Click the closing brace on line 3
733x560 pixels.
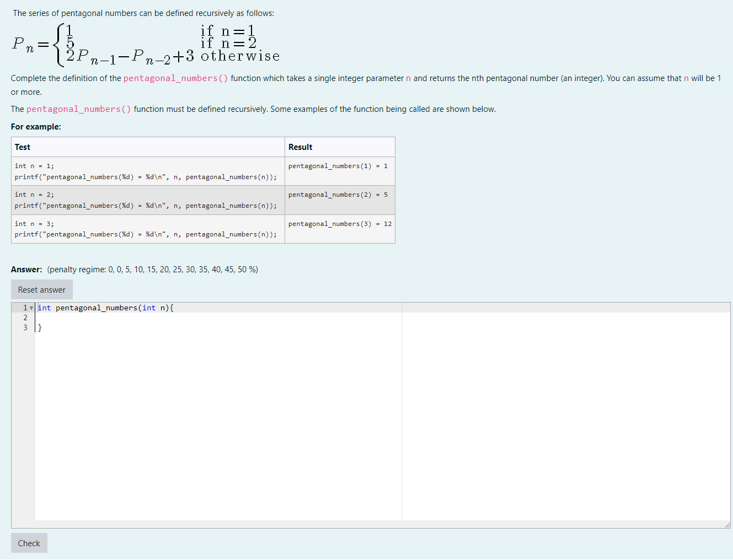pos(39,327)
